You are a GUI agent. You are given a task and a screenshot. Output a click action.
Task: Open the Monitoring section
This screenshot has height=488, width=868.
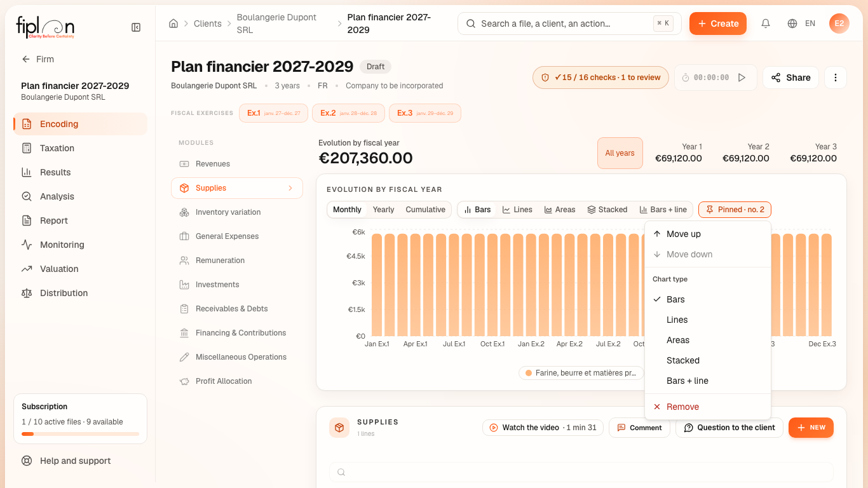pos(80,245)
